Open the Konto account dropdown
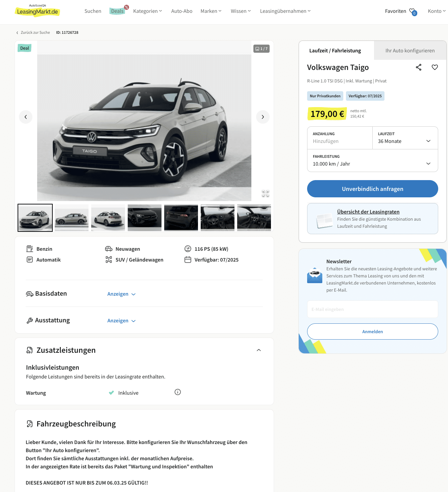 click(x=437, y=11)
